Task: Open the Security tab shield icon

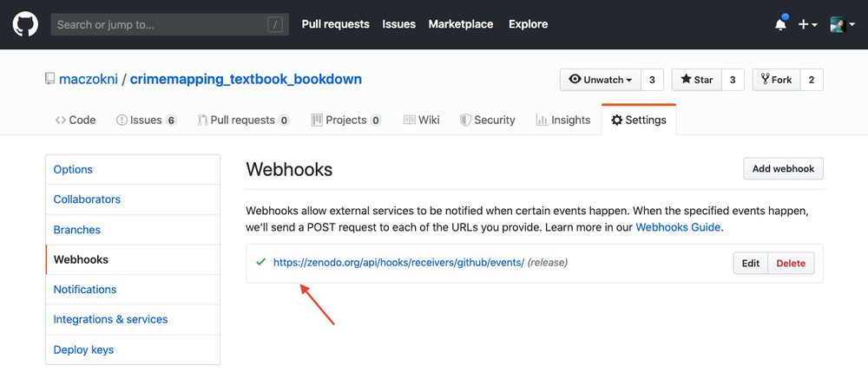Action: coord(465,120)
